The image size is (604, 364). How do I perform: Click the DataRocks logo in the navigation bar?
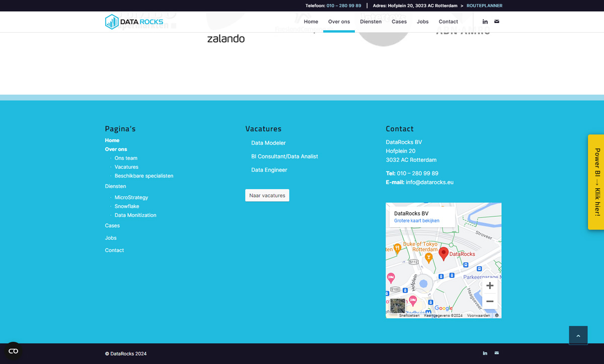click(x=135, y=22)
